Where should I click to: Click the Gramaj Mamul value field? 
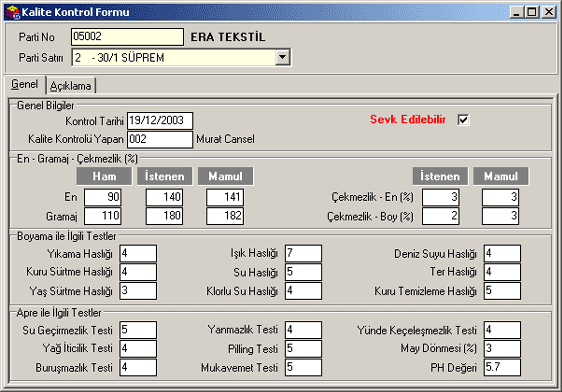(x=225, y=216)
